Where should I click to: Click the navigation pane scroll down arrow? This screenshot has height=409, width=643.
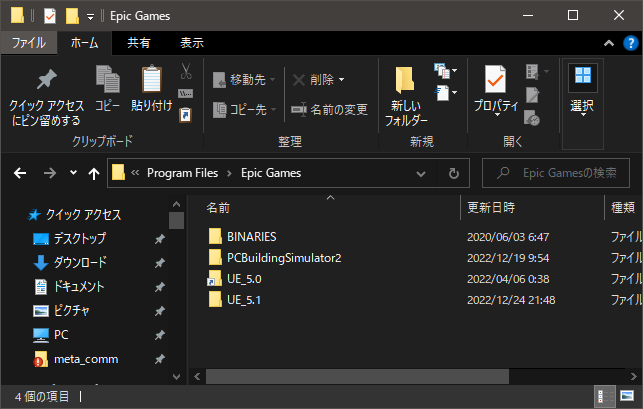(176, 377)
